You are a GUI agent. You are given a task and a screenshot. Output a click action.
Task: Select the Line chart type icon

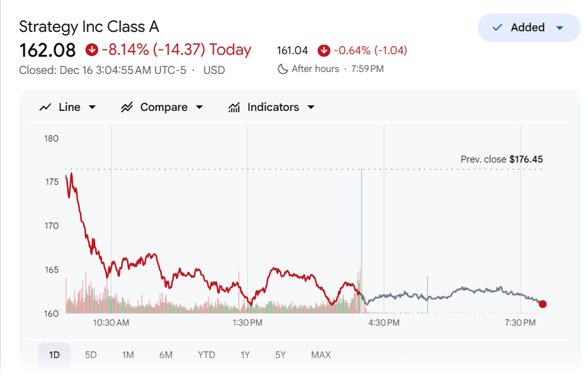coord(46,107)
